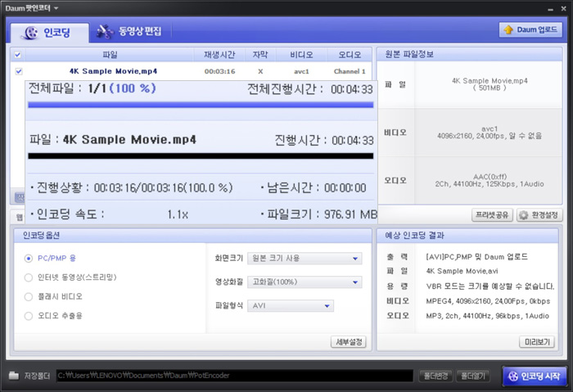
Task: Open the 동영상 편집 tab
Action: point(129,32)
